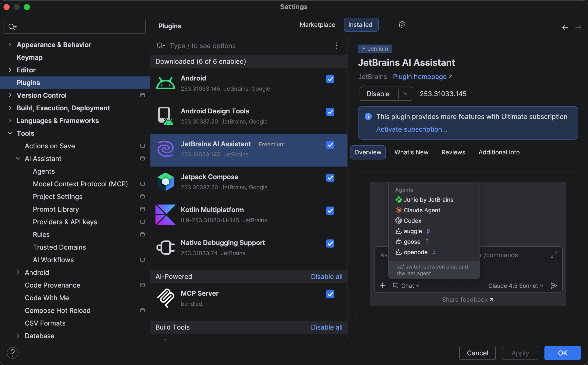Click Disable all for Build Tools
Screen dimensions: 588x365
coord(327,327)
